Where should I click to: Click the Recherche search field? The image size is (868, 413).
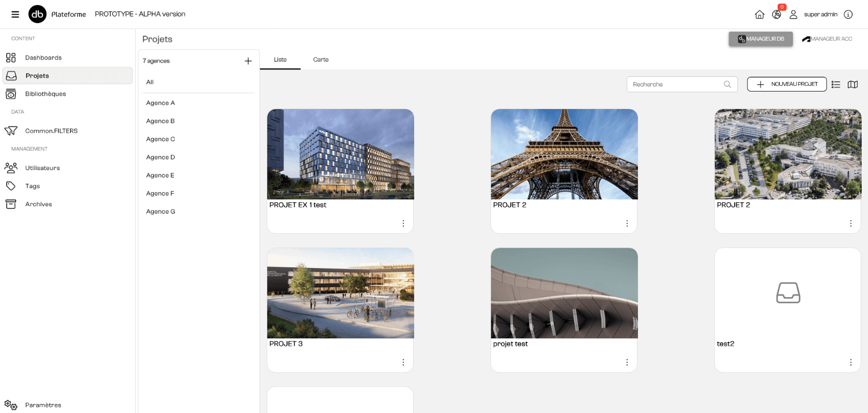pos(675,84)
